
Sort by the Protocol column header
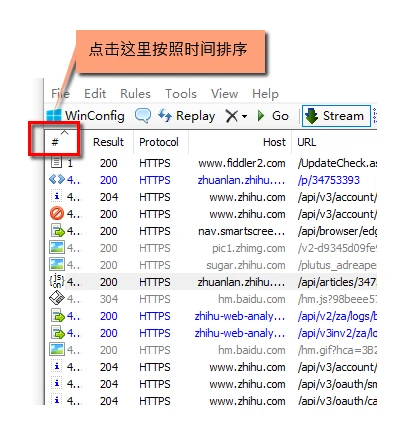point(159,142)
